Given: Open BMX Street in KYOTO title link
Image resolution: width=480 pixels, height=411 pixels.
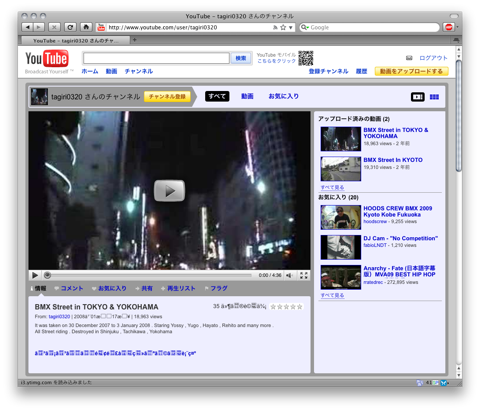Looking at the screenshot, I should 393,160.
